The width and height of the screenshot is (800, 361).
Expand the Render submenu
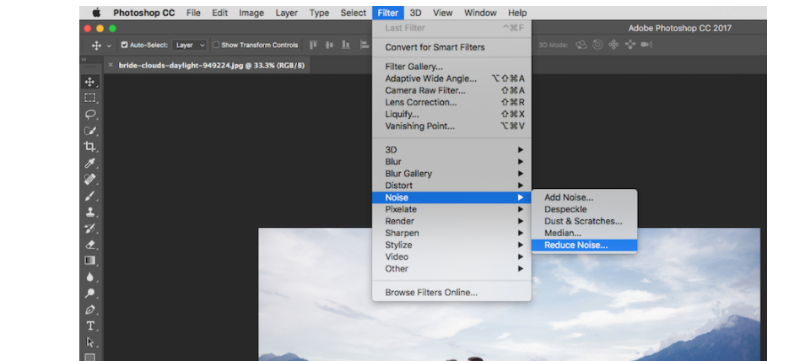pos(452,221)
